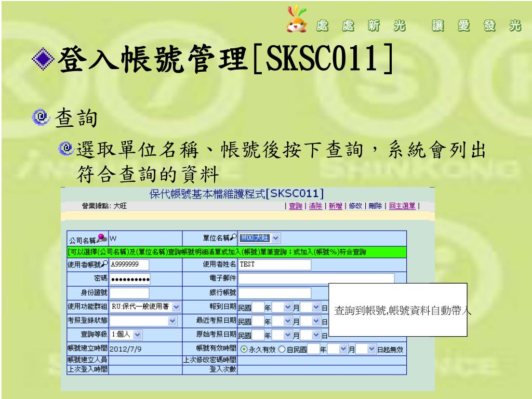Click the 使用者姓名 field with TEST
532x399 pixels.
pyautogui.click(x=274, y=264)
